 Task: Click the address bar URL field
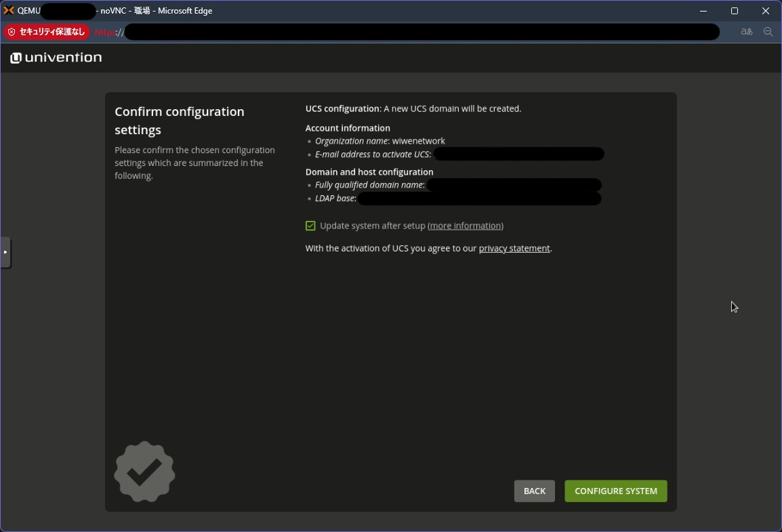[x=407, y=32]
